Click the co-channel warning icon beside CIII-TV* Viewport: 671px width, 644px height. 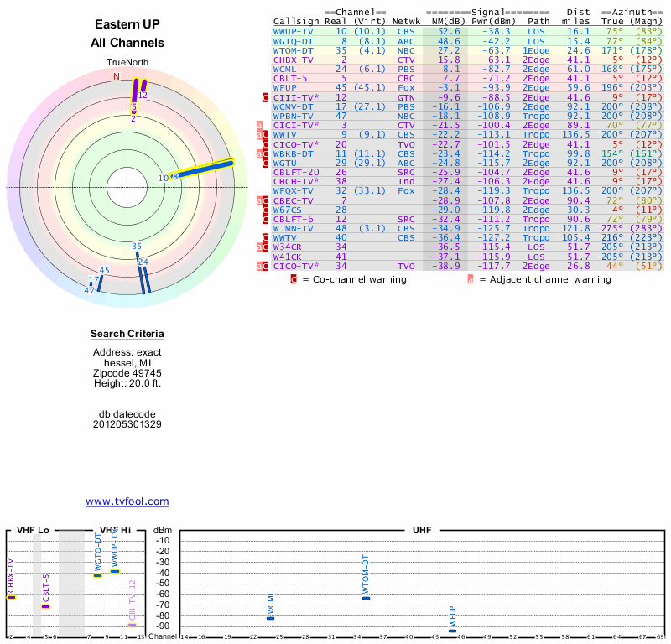tap(266, 98)
